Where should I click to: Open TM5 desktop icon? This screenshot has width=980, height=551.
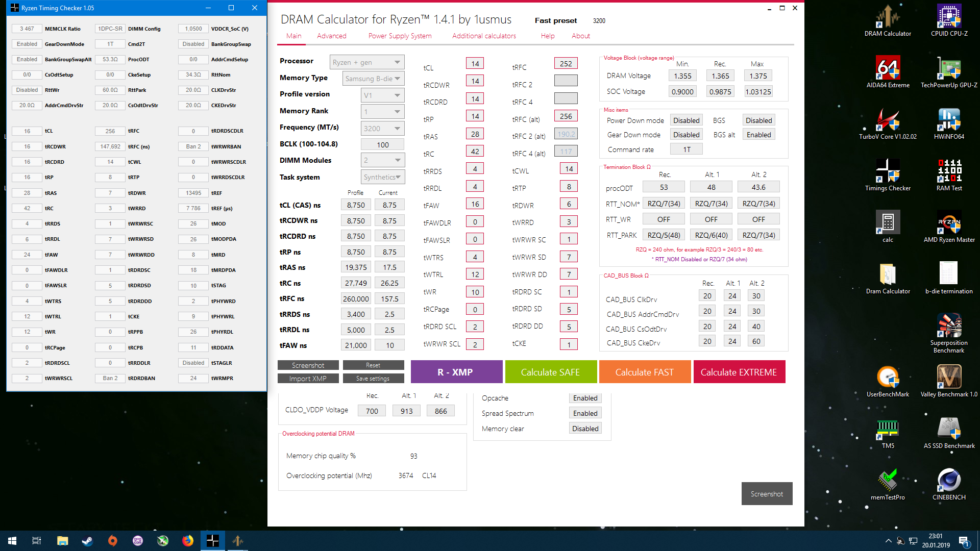point(888,433)
